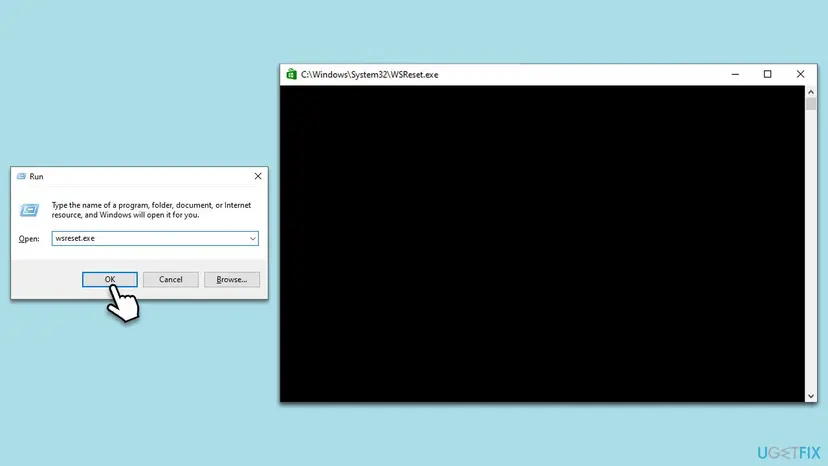828x466 pixels.
Task: Click the "Run" title text
Action: (36, 176)
